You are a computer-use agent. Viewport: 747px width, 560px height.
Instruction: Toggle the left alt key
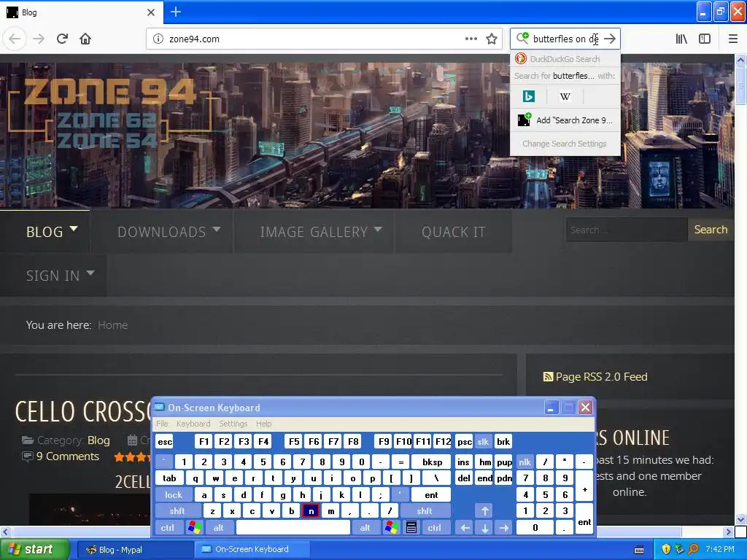coord(219,528)
